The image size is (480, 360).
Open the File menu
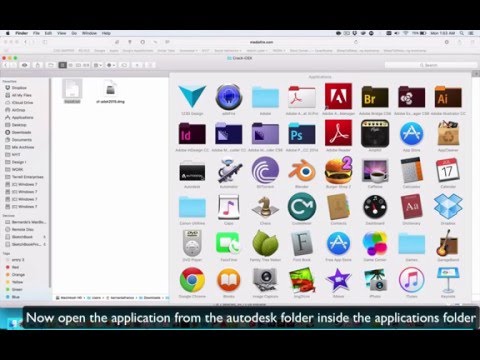(36, 33)
